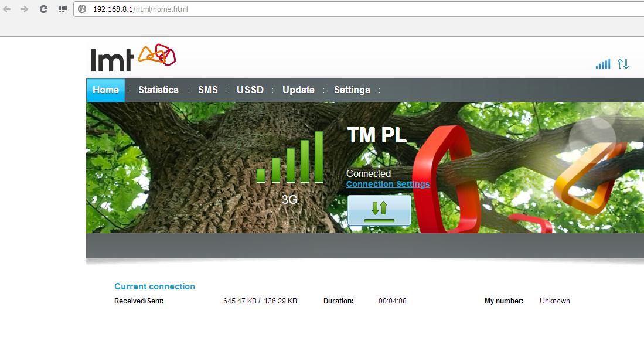The width and height of the screenshot is (644, 355).
Task: Click the site info icon beside the URL
Action: click(x=83, y=9)
